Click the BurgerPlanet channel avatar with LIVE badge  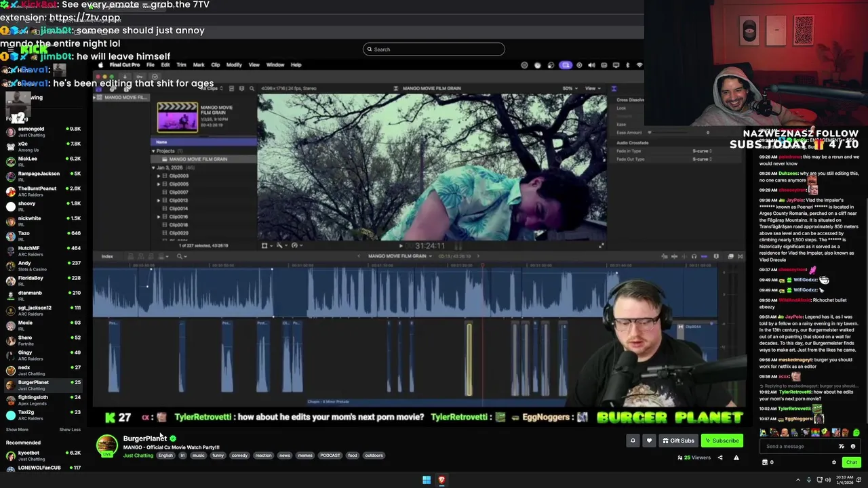click(106, 446)
